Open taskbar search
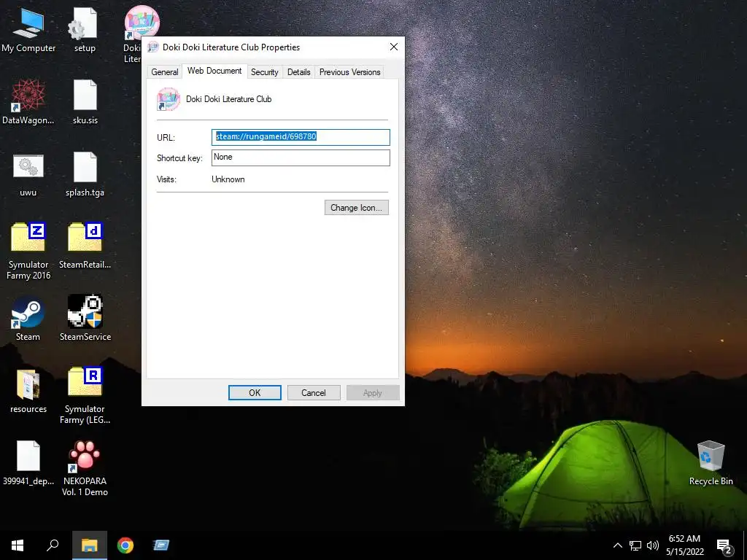 [53, 545]
